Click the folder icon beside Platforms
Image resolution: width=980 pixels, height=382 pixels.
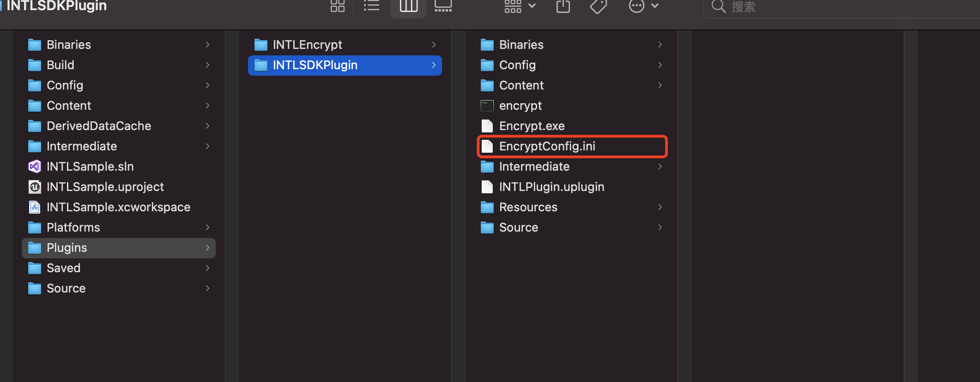[x=35, y=227]
